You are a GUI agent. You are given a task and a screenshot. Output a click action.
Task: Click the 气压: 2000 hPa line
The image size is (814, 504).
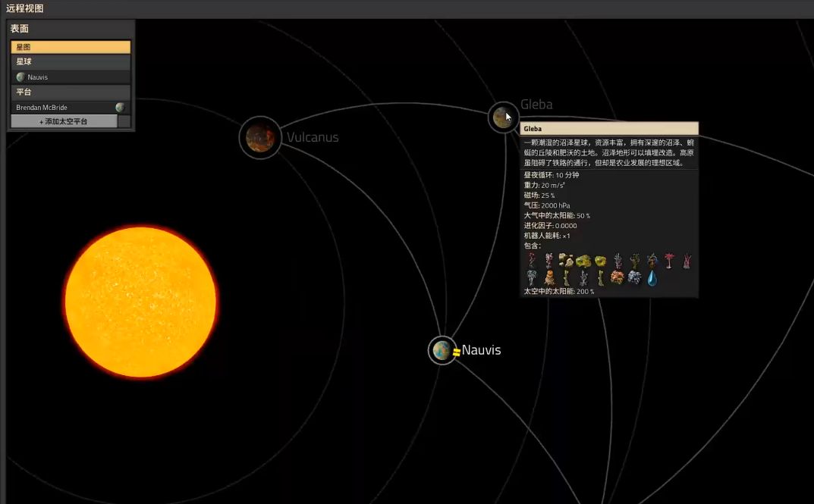547,205
